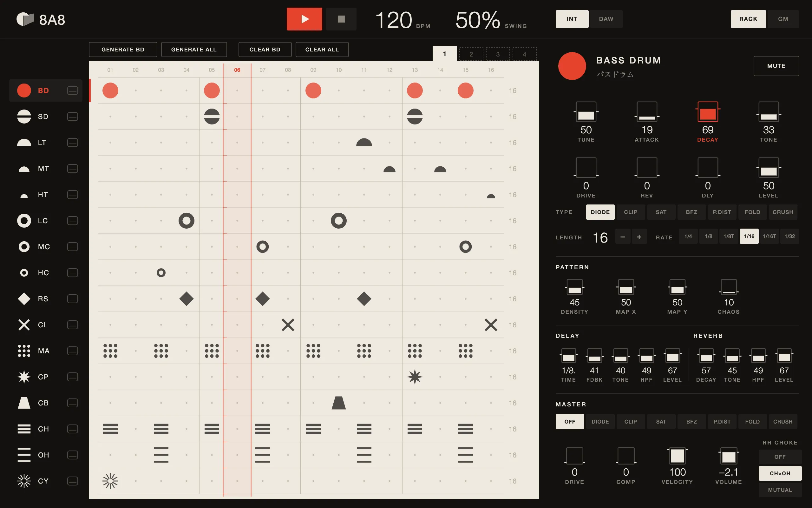Image resolution: width=812 pixels, height=508 pixels.
Task: Select the Snare Drum SD half-circle icon
Action: (24, 117)
